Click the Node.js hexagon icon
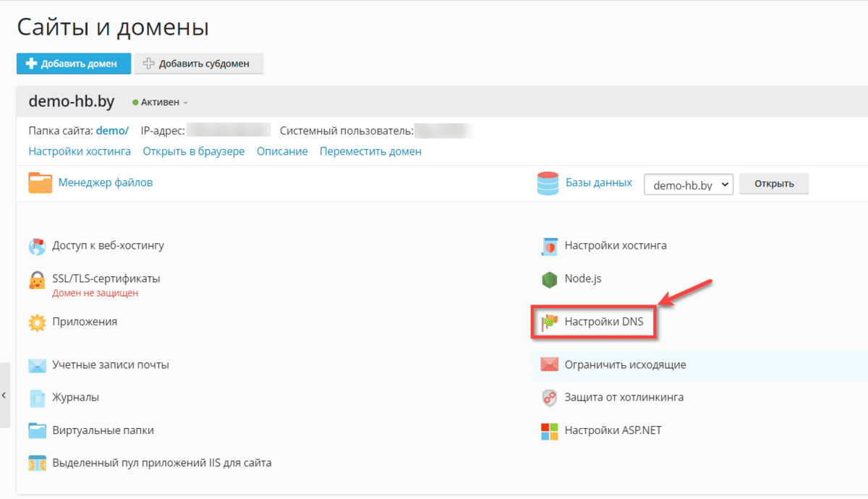 [x=550, y=279]
